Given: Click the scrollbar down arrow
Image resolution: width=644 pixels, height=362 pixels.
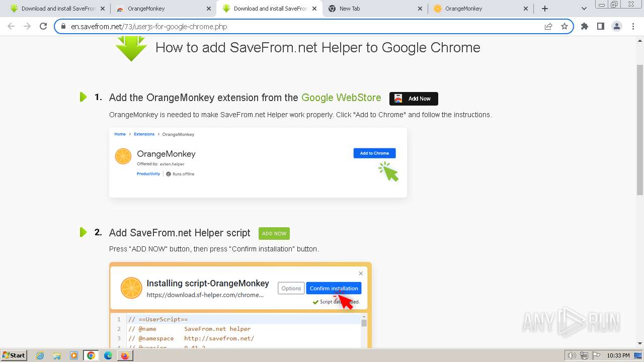Looking at the screenshot, I should 640,343.
